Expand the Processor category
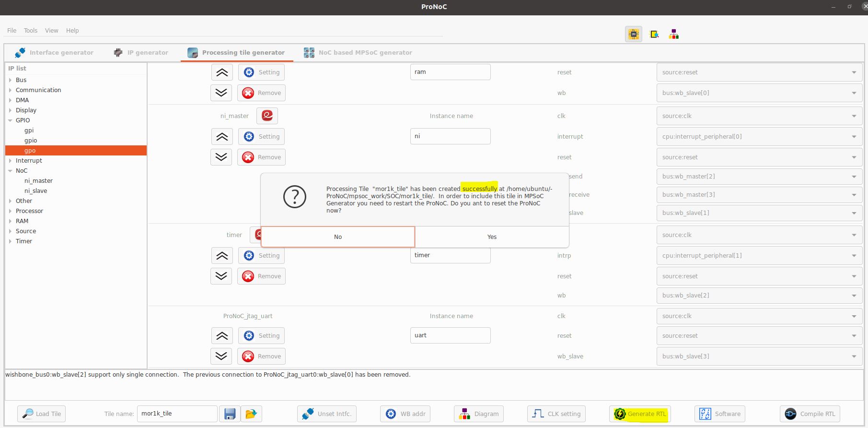868x428 pixels. click(x=10, y=211)
